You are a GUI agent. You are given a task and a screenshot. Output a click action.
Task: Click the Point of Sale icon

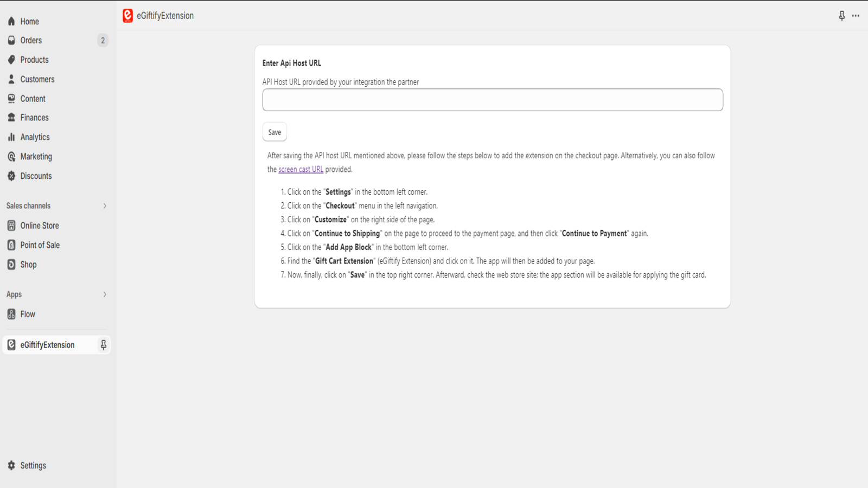coord(11,245)
